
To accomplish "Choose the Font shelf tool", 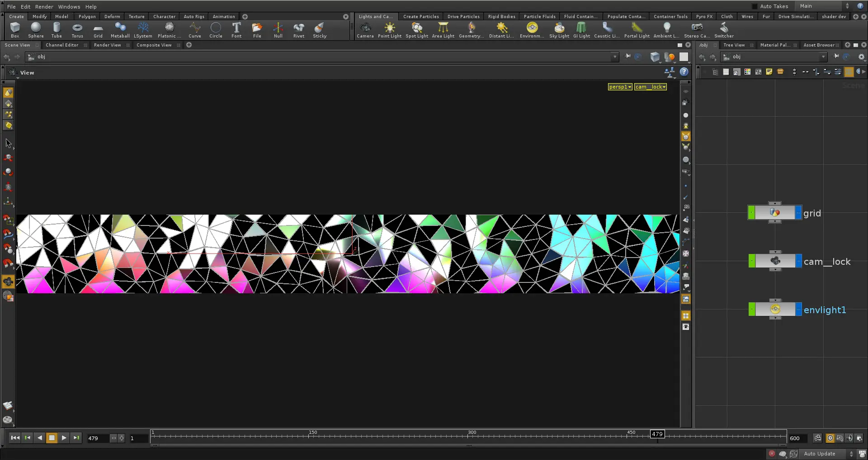I will 236,30.
